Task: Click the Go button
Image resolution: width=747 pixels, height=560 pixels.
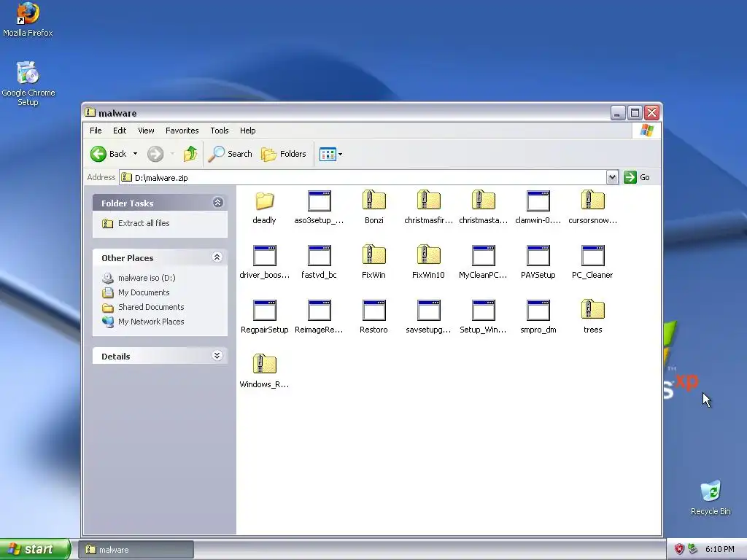Action: click(637, 177)
